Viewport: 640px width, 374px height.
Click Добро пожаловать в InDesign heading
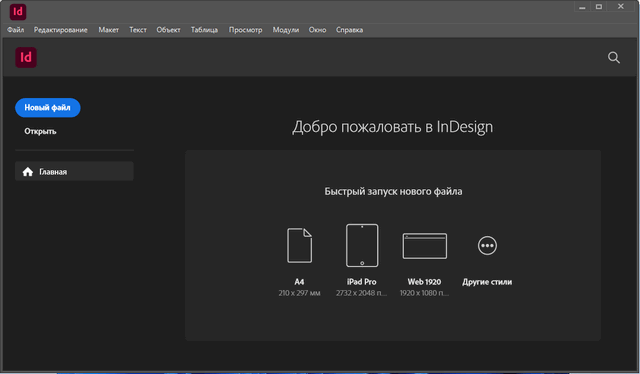coord(393,127)
